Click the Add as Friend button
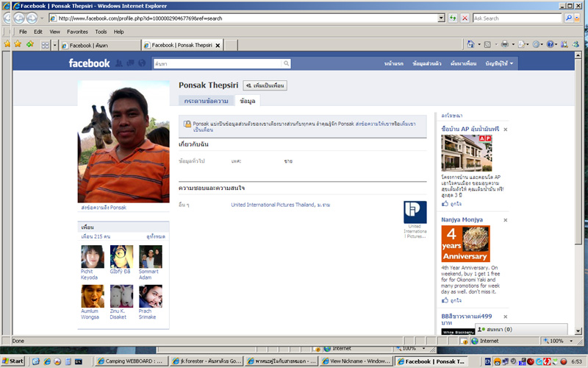This screenshot has height=368, width=588. (265, 85)
